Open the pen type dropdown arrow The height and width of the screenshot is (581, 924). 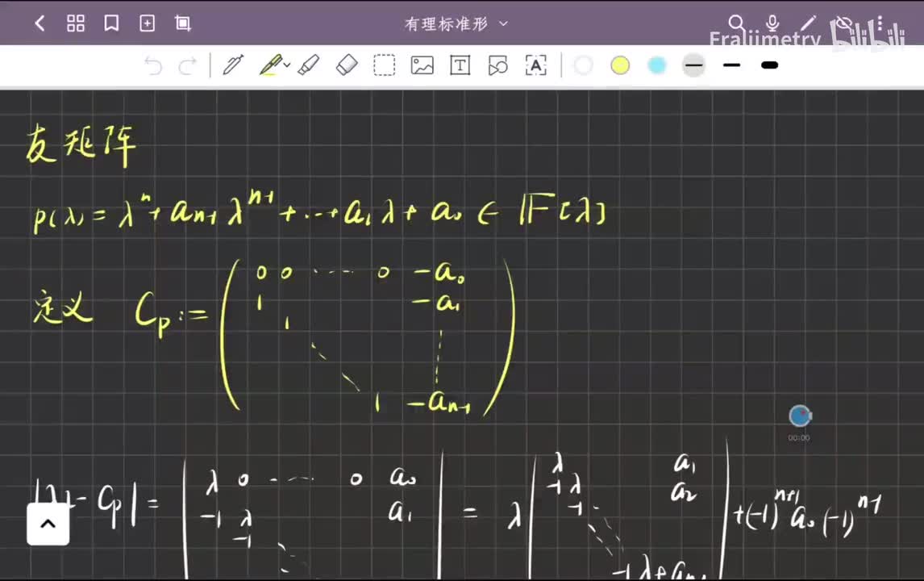287,65
